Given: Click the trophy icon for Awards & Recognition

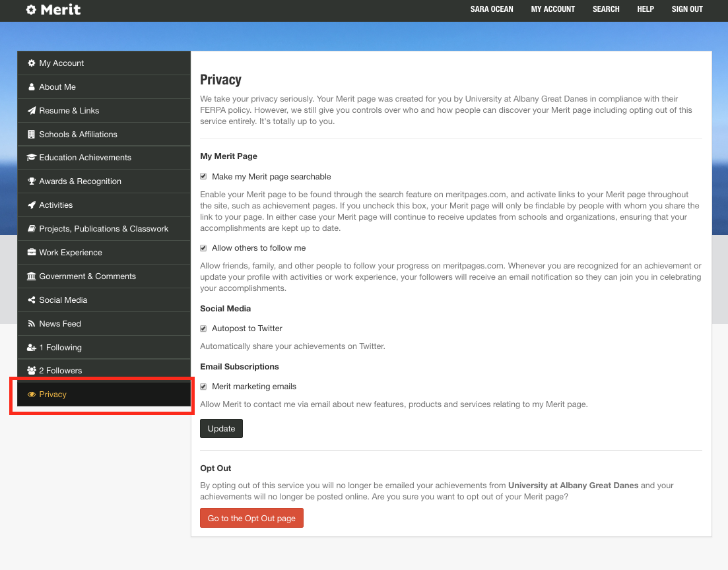Looking at the screenshot, I should click(32, 181).
